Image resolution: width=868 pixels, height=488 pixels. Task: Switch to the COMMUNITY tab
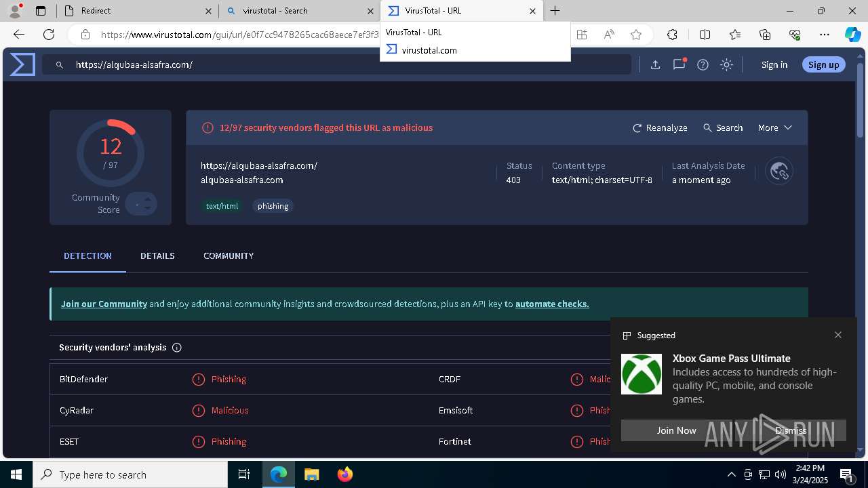pos(229,256)
